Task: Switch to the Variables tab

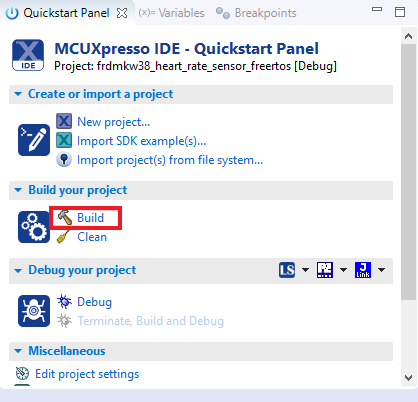Action: coord(171,13)
